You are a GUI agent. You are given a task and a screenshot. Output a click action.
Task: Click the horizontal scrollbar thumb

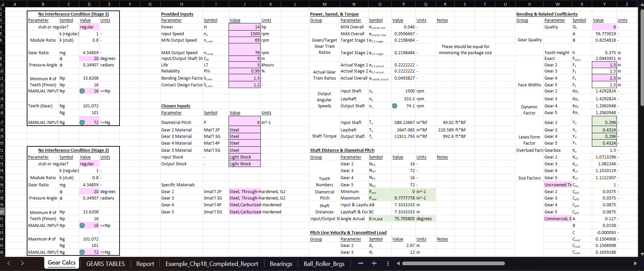click(453, 263)
